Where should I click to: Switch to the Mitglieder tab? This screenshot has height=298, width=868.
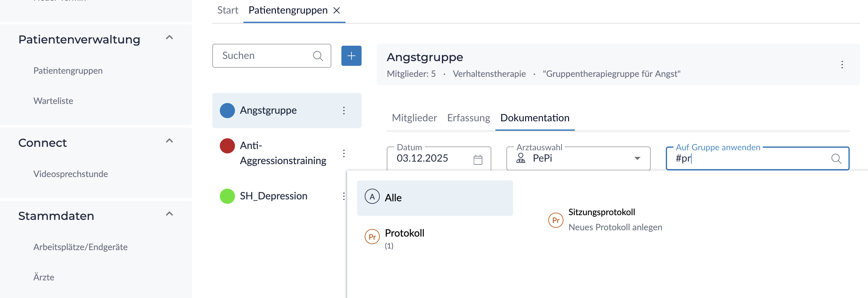(x=414, y=118)
